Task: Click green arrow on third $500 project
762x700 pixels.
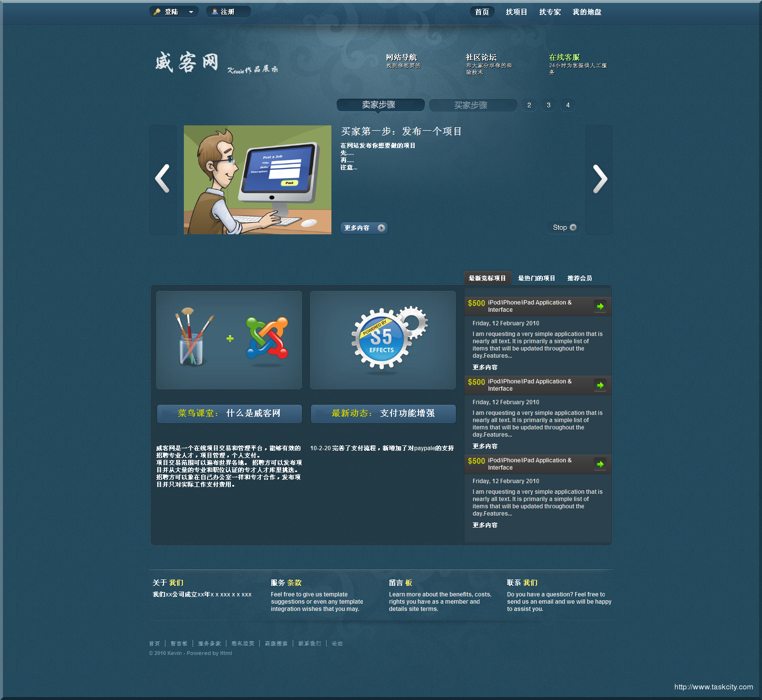Action: click(600, 464)
